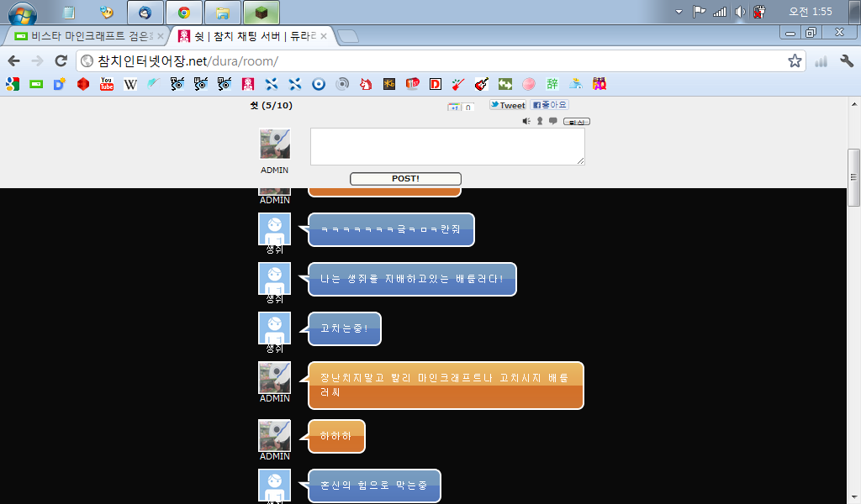Image resolution: width=861 pixels, height=504 pixels.
Task: Click the speech bubble icon above textbox
Action: coord(552,121)
